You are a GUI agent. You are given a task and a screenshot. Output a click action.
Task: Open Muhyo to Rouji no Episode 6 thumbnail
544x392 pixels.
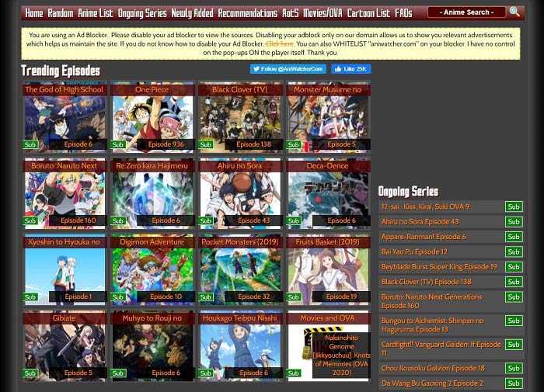tap(152, 346)
